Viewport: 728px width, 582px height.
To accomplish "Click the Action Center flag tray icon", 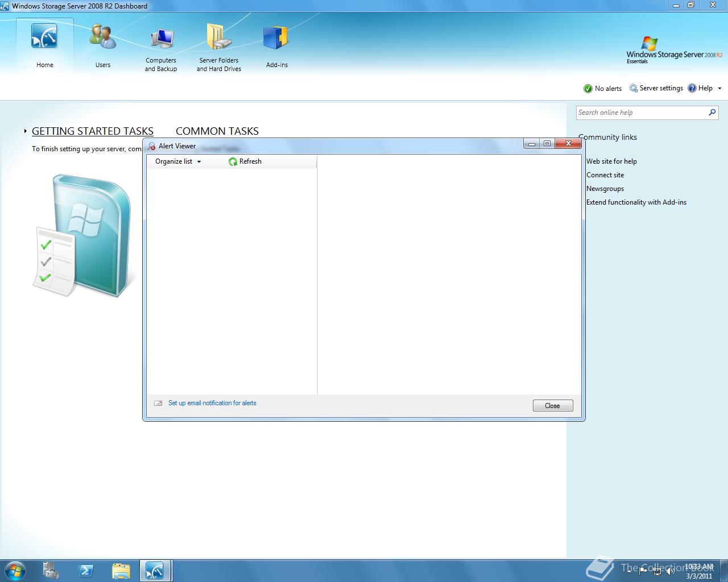I will [643, 571].
